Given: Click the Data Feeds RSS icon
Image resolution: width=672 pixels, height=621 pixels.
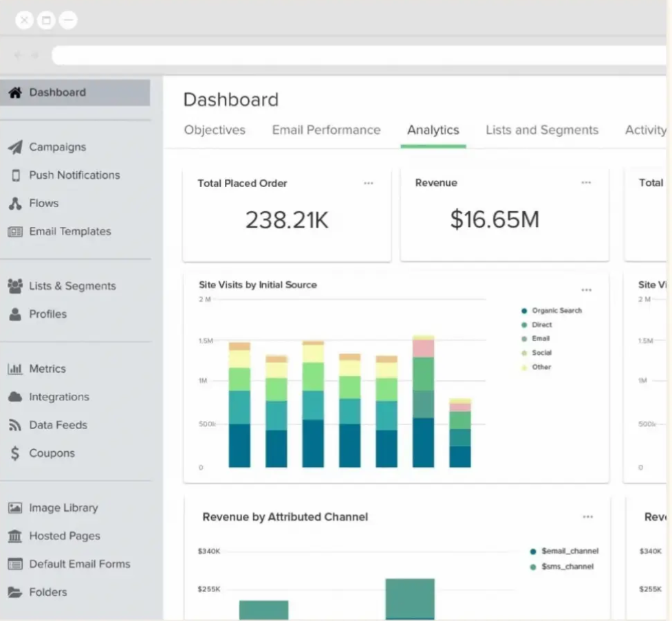Looking at the screenshot, I should (x=15, y=425).
